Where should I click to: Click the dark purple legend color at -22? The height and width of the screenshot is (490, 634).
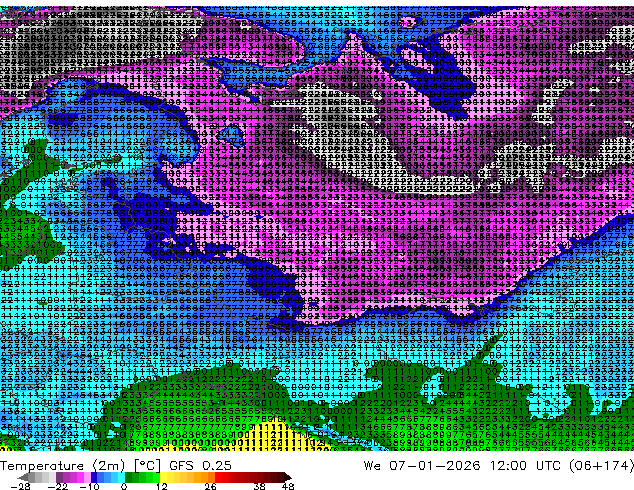point(59,477)
